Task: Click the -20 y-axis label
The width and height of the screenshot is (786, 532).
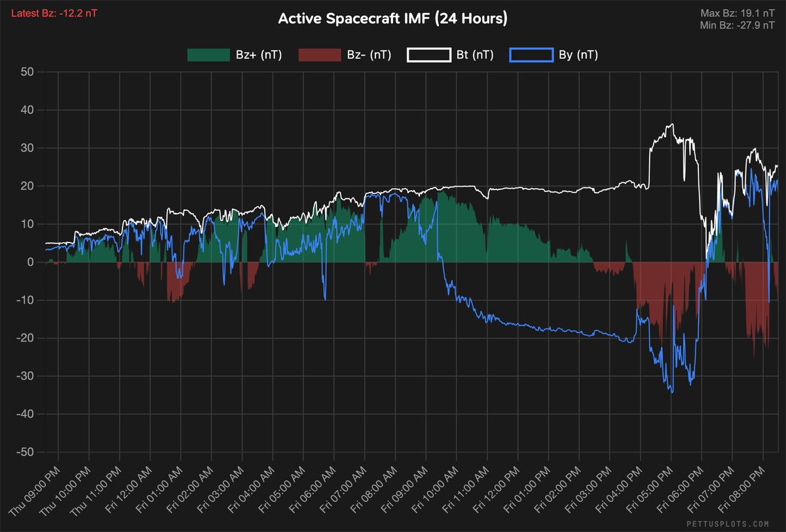Action: [x=26, y=338]
